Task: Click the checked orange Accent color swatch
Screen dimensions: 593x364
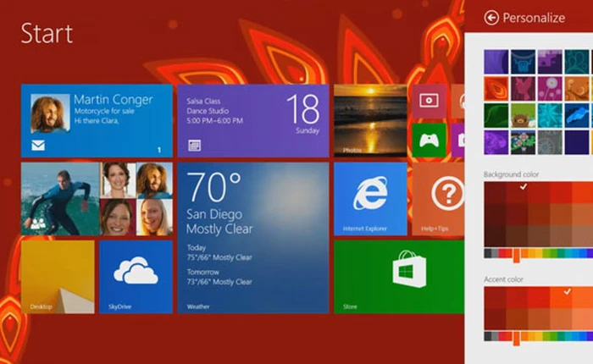Action: (561, 297)
